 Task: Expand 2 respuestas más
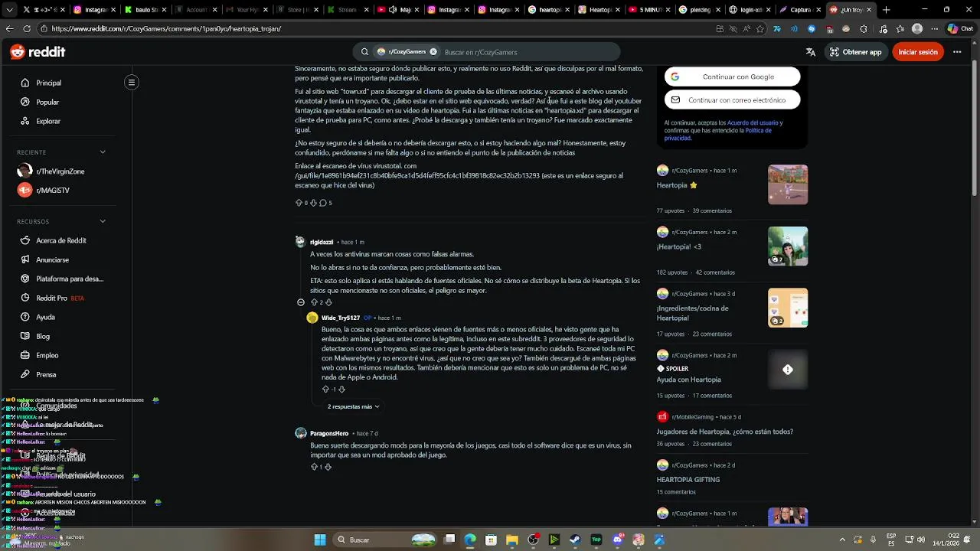[353, 406]
